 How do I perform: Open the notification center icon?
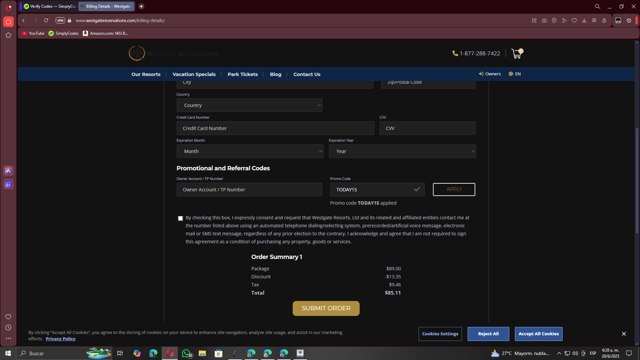pyautogui.click(x=629, y=353)
